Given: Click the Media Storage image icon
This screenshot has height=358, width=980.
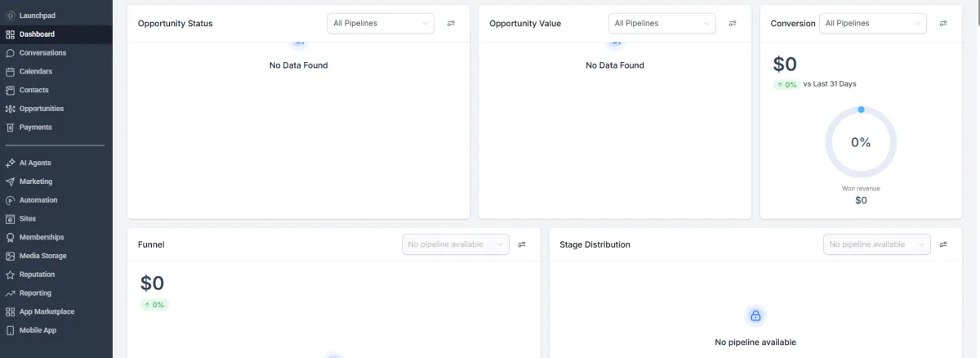Looking at the screenshot, I should click(x=10, y=256).
